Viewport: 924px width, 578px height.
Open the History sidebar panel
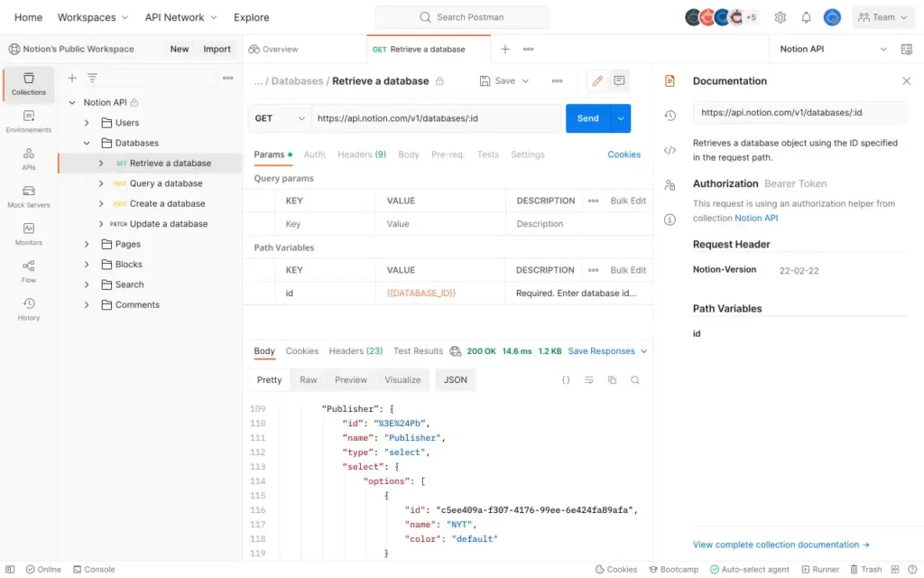[x=28, y=309]
